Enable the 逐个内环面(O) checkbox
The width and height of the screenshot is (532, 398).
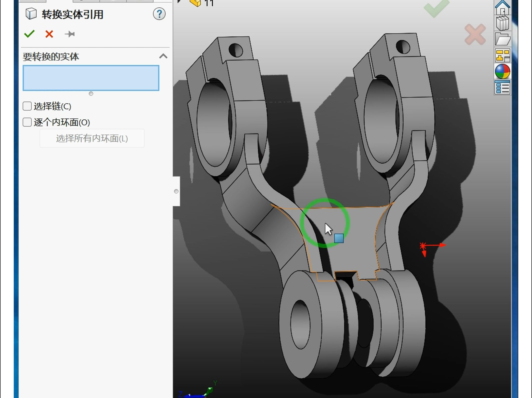(x=27, y=122)
